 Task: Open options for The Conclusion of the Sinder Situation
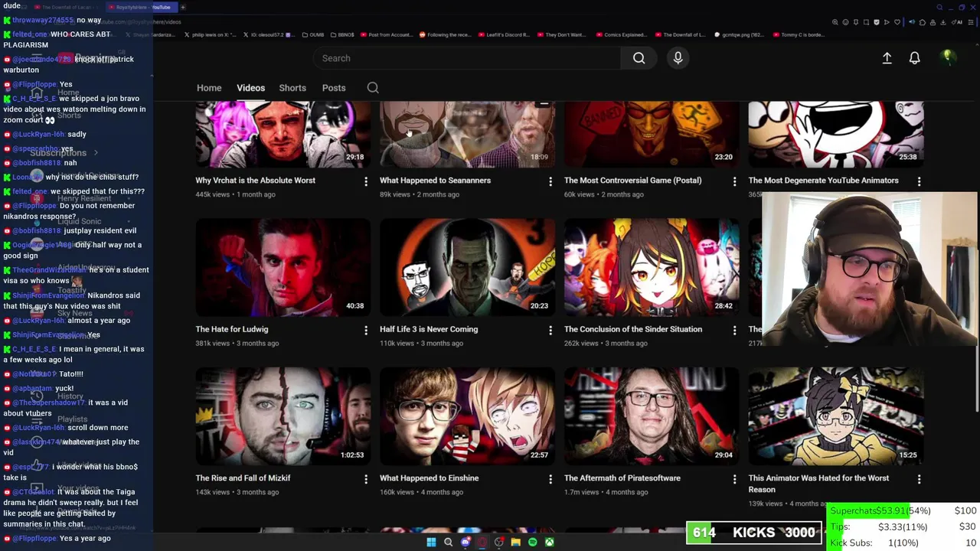click(734, 330)
